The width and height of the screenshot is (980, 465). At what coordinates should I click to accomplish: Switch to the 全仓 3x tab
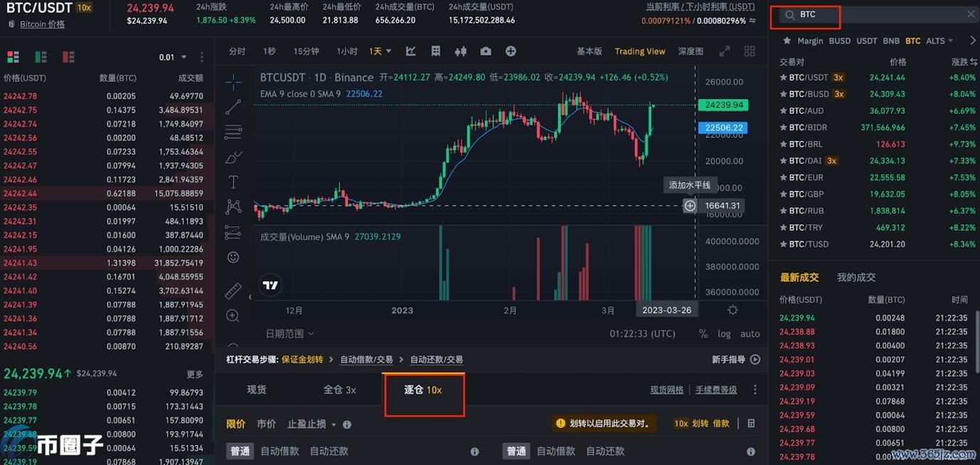339,390
